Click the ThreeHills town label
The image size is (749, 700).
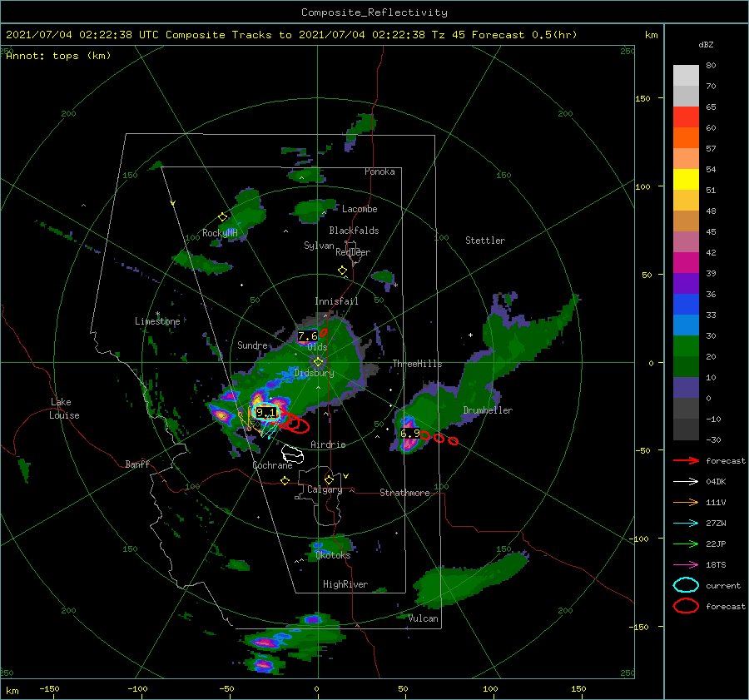pyautogui.click(x=417, y=364)
